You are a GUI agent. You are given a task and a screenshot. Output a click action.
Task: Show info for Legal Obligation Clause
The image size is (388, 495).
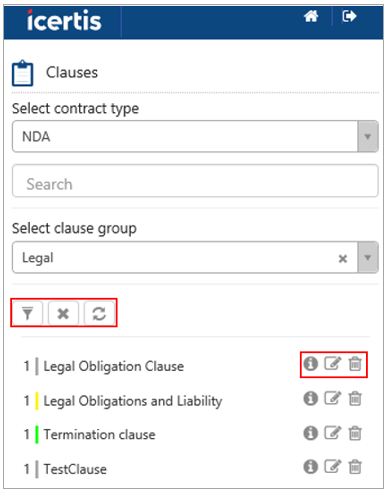[310, 364]
